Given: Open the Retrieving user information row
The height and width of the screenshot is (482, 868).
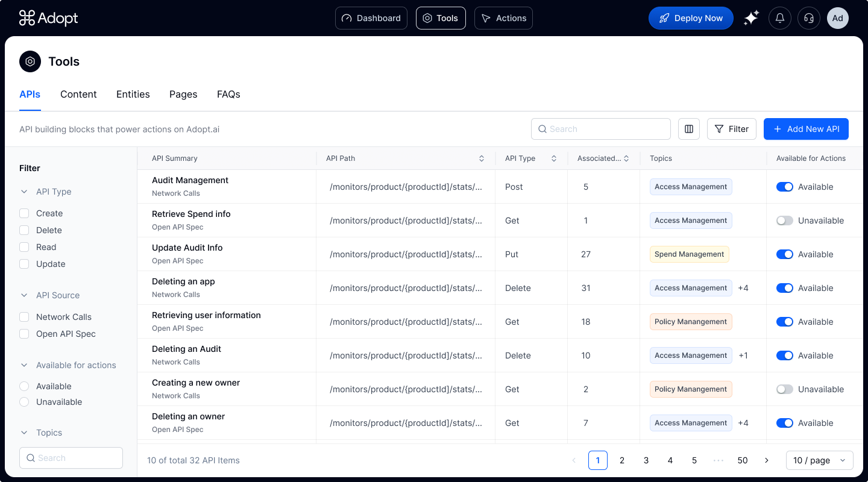Looking at the screenshot, I should tap(500, 322).
